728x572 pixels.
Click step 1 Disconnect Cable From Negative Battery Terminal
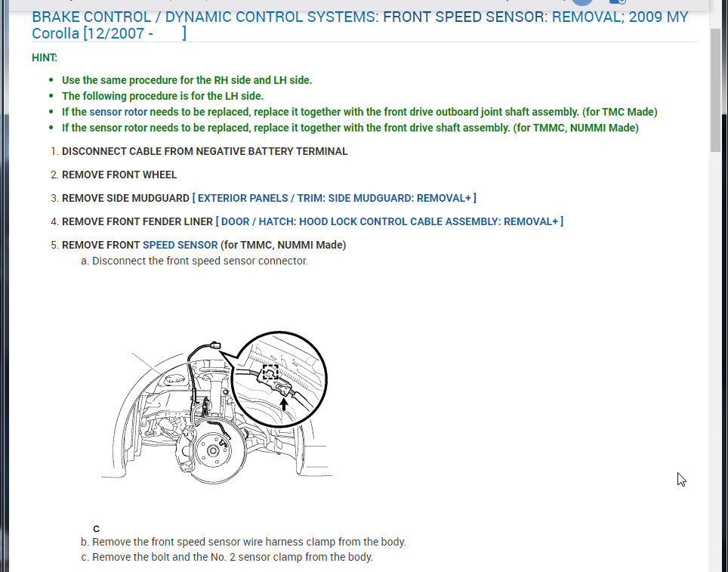[205, 151]
